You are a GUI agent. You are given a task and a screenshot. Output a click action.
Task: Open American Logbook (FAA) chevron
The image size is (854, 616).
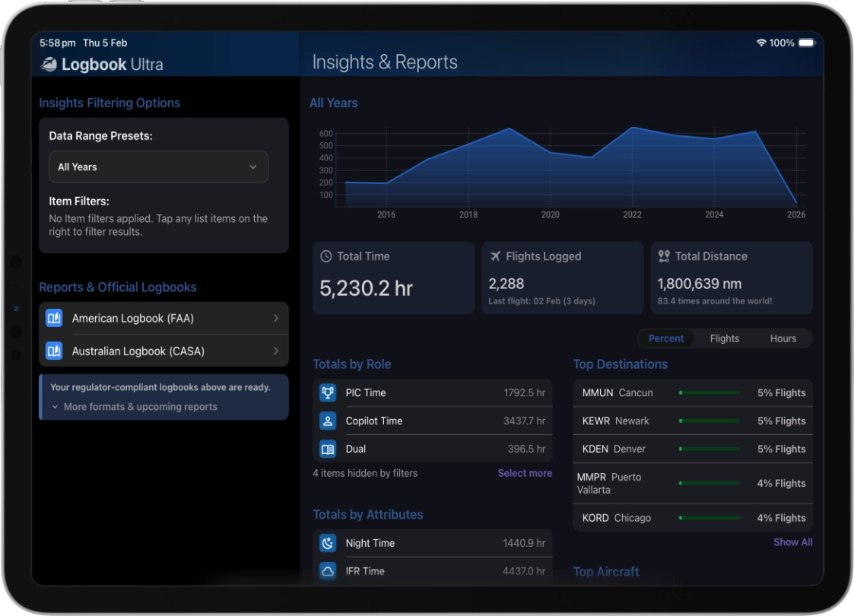(275, 318)
